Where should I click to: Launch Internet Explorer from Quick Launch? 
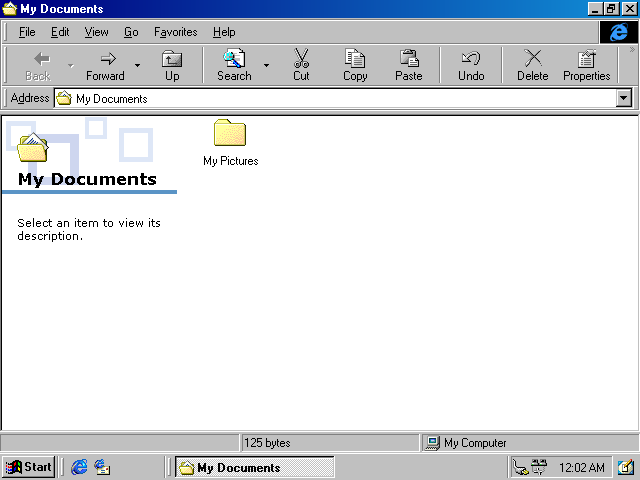pyautogui.click(x=79, y=467)
